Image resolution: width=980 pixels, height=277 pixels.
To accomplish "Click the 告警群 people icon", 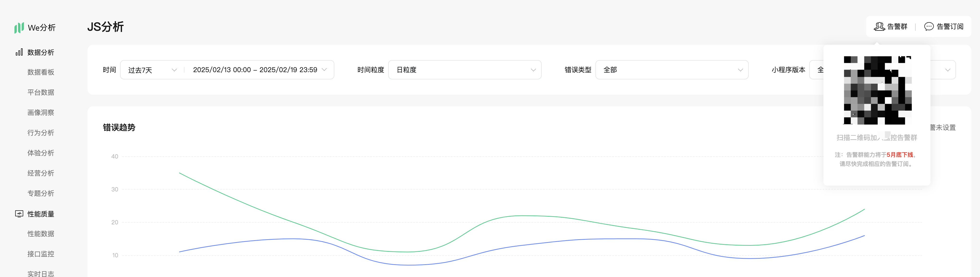I will [879, 26].
